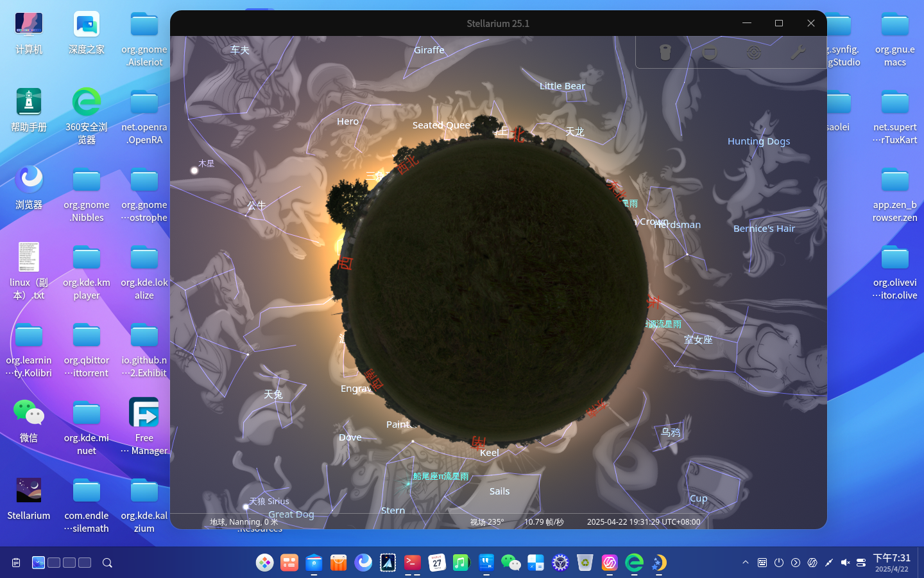
Task: Click the 10.79 帧/秒 frame rate readout
Action: point(544,522)
